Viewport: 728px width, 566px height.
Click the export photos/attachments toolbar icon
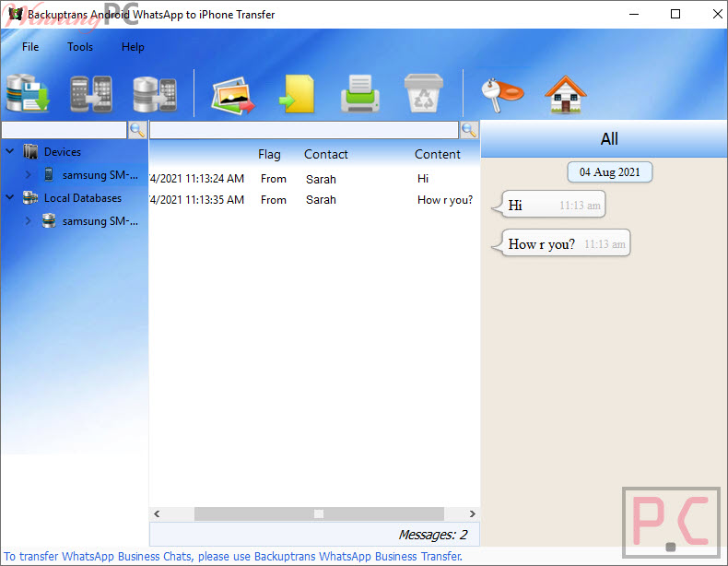coord(233,95)
